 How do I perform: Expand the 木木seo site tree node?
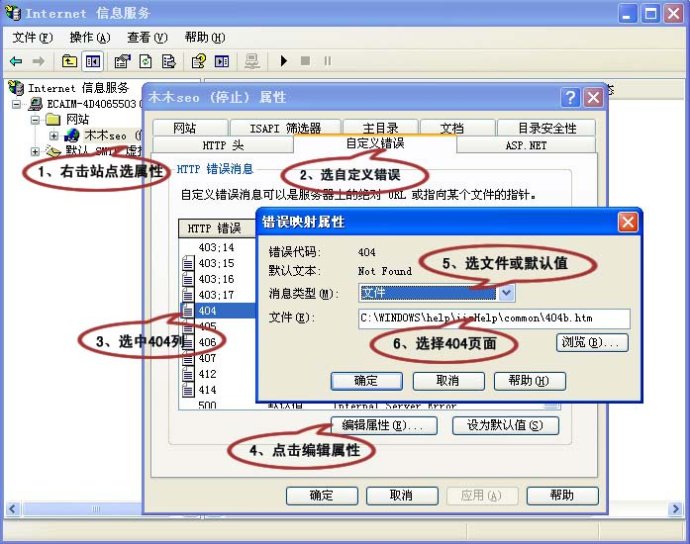[x=54, y=135]
